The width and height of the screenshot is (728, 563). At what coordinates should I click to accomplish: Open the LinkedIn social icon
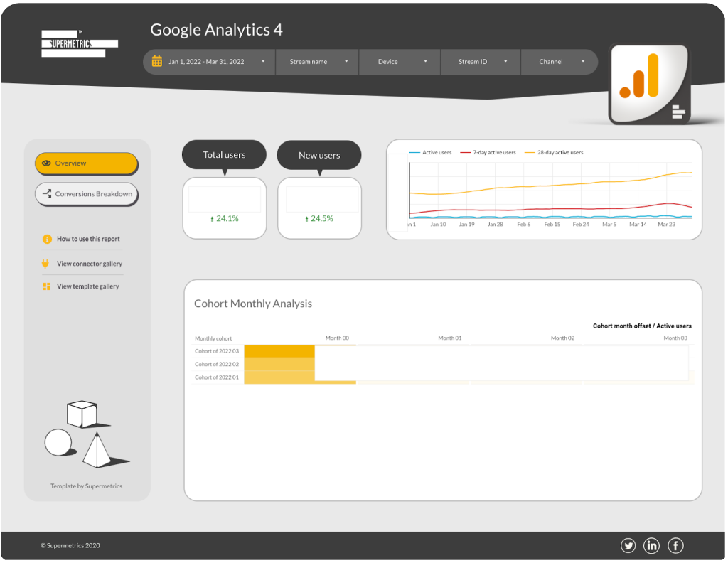click(651, 546)
